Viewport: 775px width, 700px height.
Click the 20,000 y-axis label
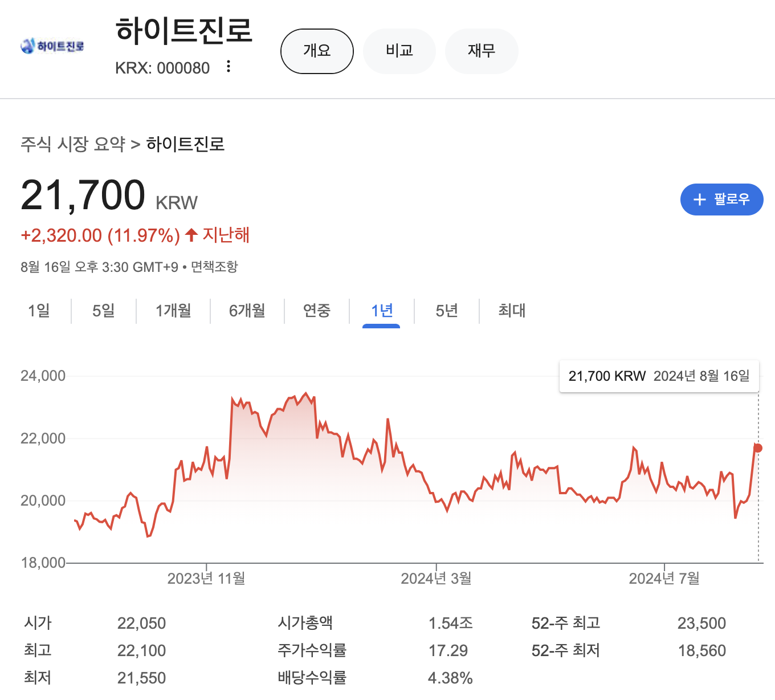(43, 500)
